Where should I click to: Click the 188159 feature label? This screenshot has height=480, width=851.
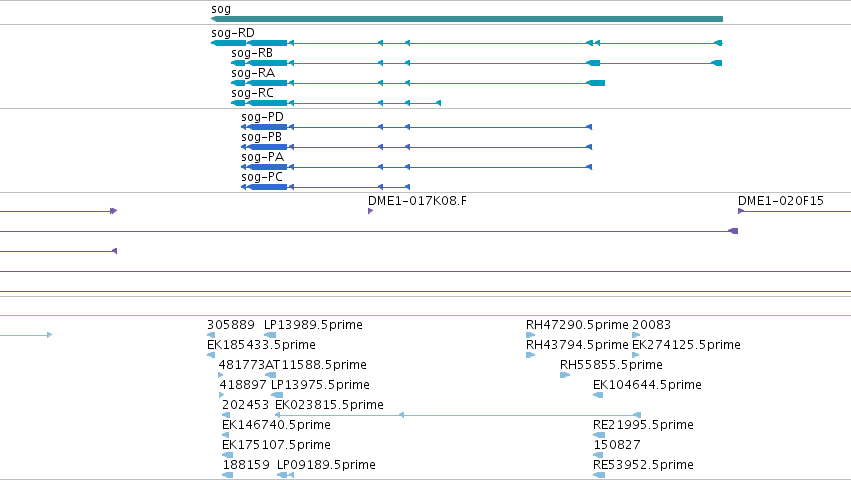pyautogui.click(x=246, y=465)
